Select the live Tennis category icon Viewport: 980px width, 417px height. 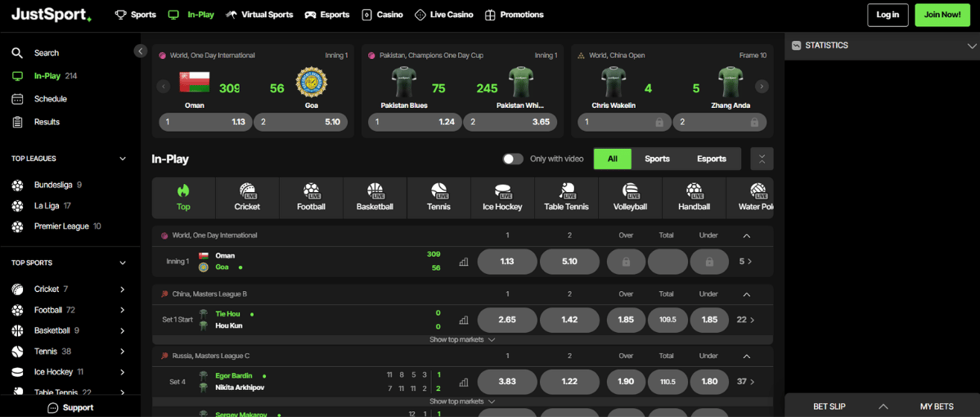(438, 191)
